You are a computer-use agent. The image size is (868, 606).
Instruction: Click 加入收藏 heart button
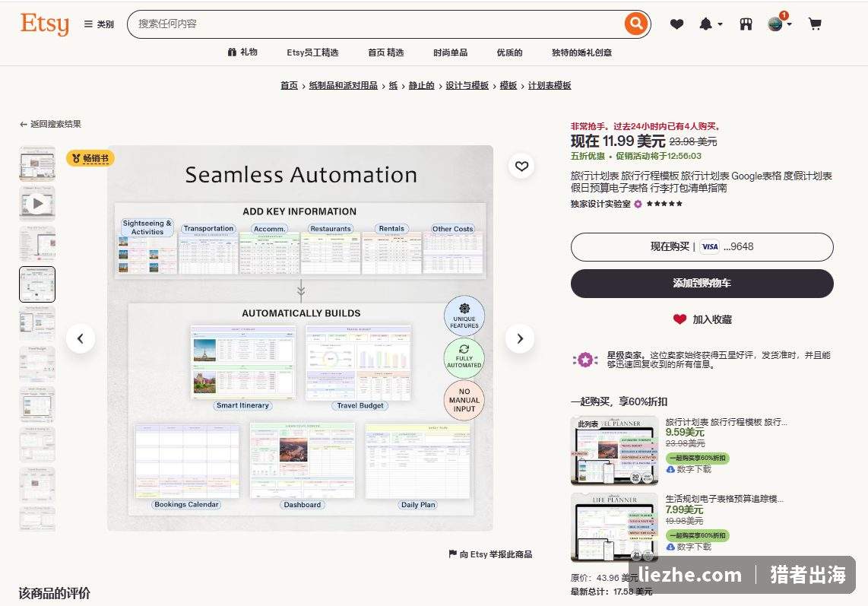click(702, 319)
